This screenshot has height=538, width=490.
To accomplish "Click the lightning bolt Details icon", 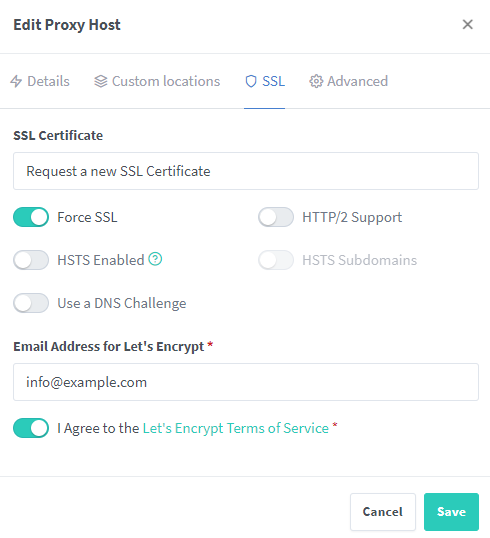I will 16,82.
